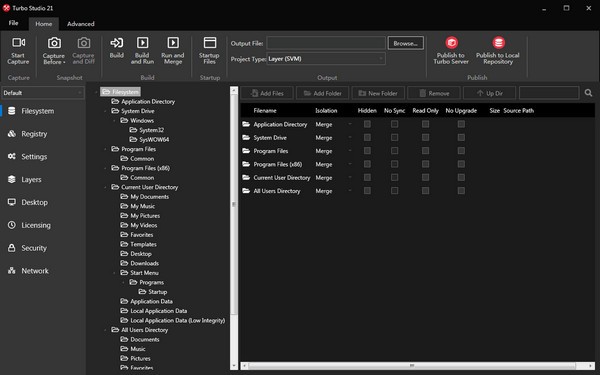The image size is (600, 375).
Task: Open the Startup Files window icon
Action: (x=210, y=42)
